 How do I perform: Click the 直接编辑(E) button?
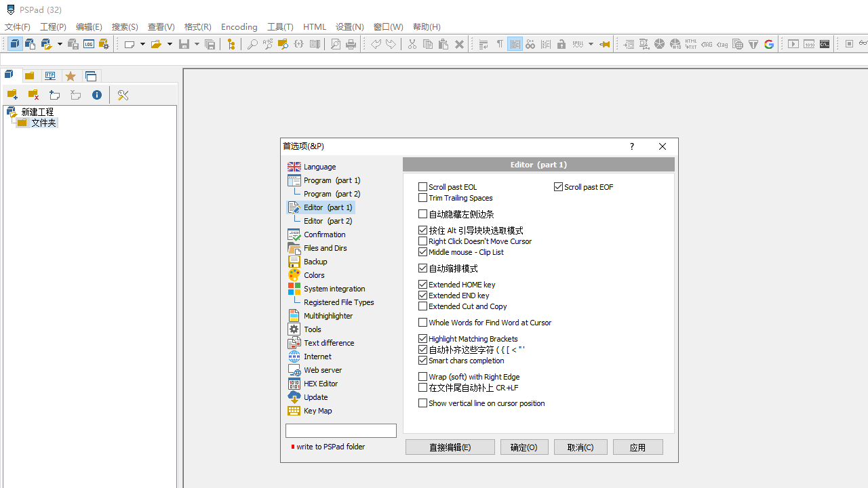pyautogui.click(x=450, y=447)
